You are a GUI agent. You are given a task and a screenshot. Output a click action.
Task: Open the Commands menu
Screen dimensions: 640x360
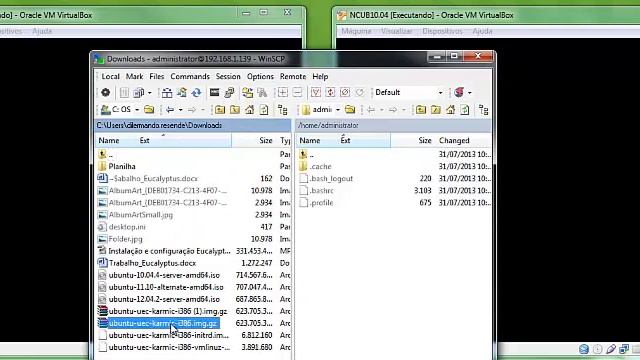pyautogui.click(x=190, y=76)
